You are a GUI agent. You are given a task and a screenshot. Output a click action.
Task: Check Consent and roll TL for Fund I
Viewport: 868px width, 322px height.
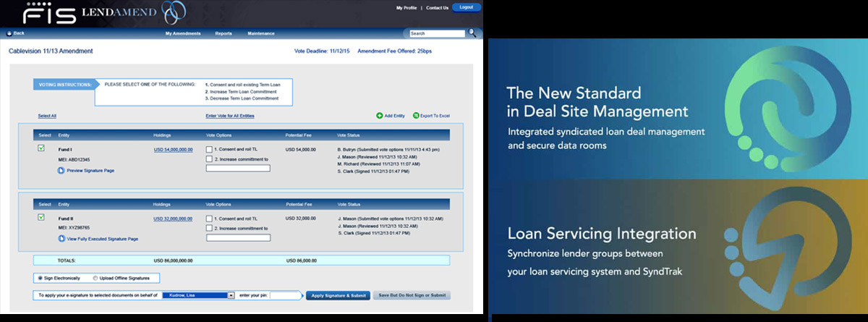(209, 150)
